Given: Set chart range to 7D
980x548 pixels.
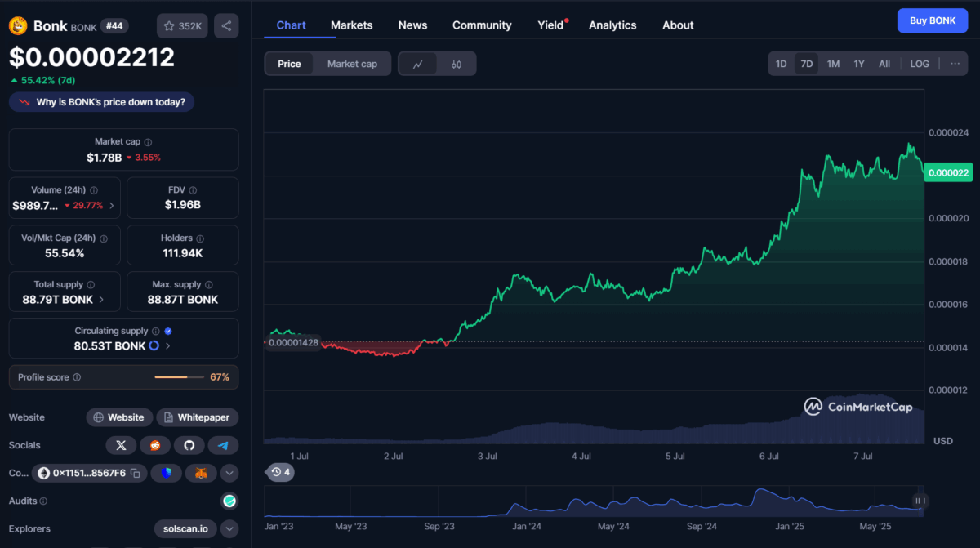Looking at the screenshot, I should coord(807,64).
